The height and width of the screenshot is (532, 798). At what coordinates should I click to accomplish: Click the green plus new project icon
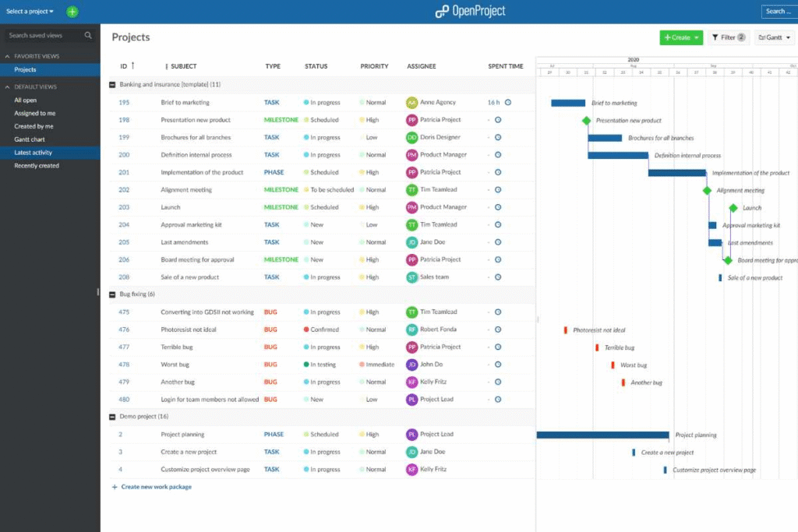pos(72,12)
